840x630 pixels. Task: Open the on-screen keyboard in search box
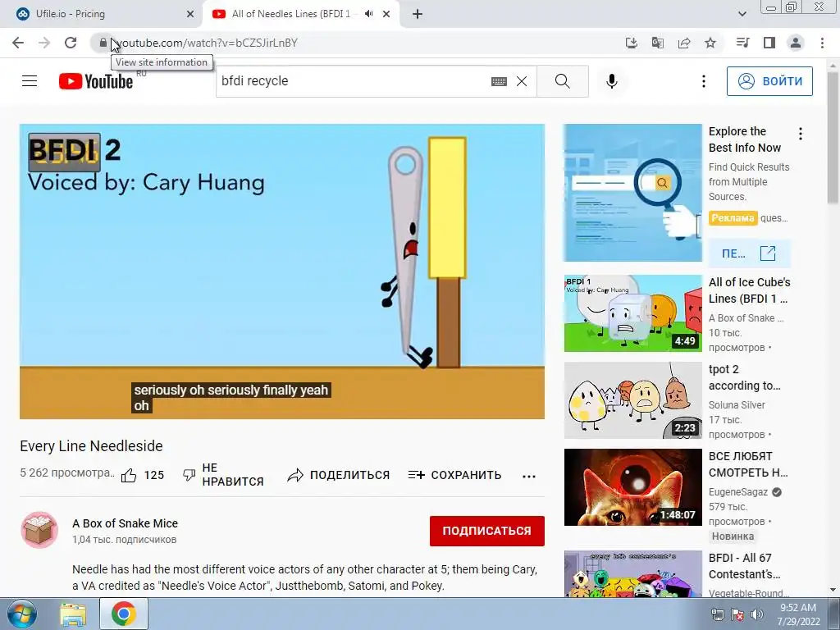pyautogui.click(x=499, y=81)
